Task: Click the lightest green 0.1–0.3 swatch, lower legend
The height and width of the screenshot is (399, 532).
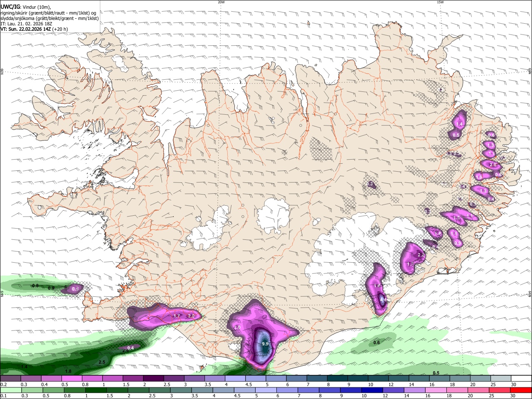Action: click(x=10, y=390)
